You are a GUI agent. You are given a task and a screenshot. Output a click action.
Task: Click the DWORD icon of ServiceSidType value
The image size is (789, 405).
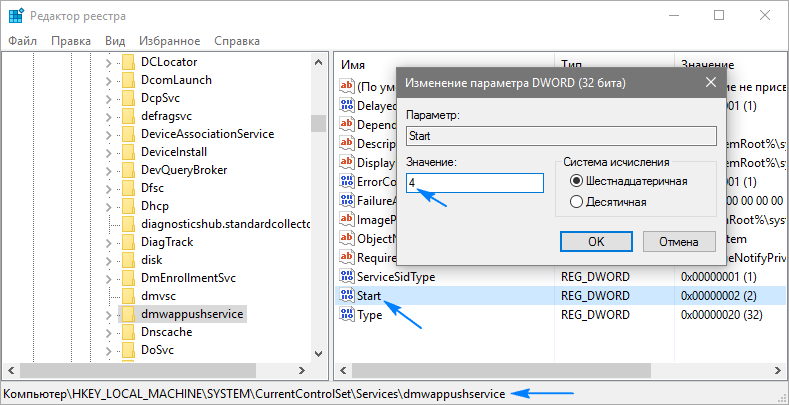347,276
